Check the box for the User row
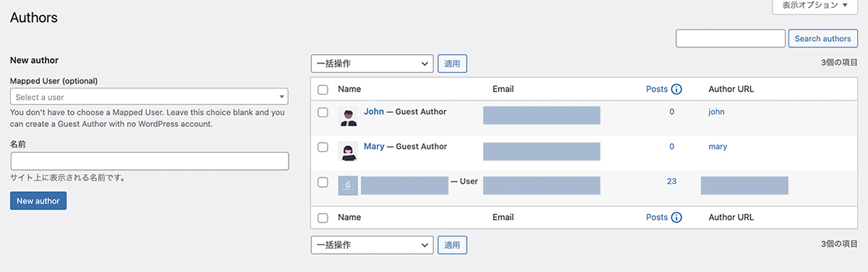 (x=323, y=182)
